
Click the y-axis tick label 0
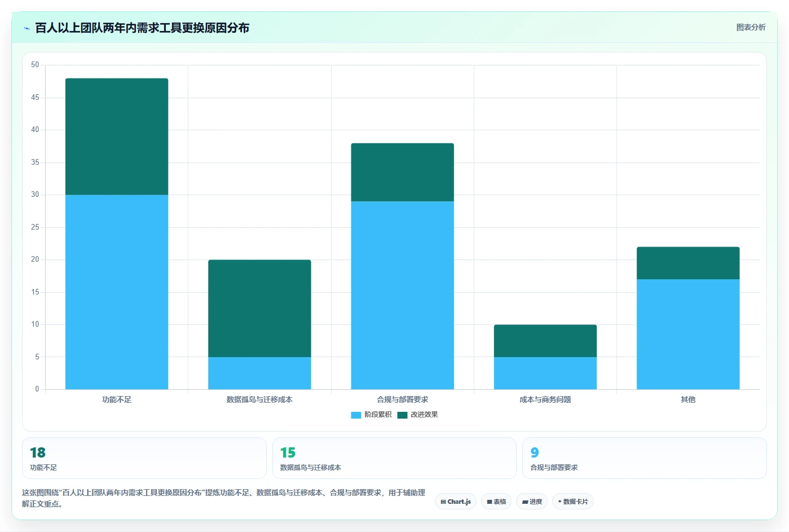pos(37,389)
